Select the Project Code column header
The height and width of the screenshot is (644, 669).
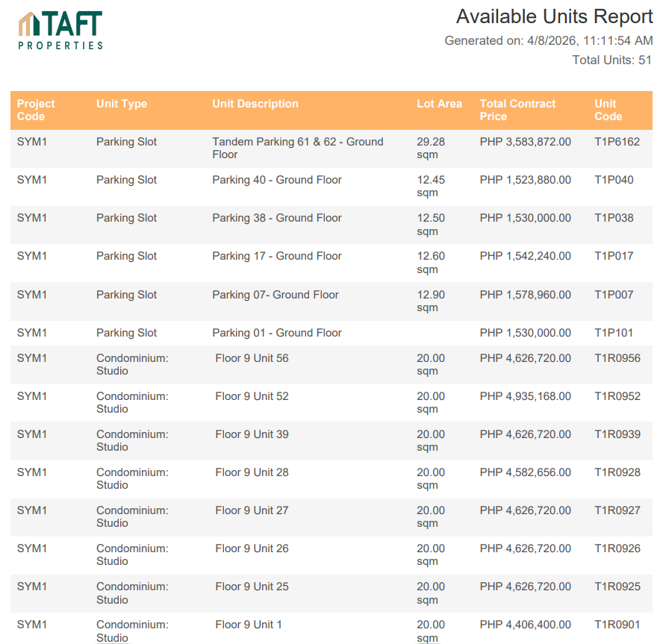pyautogui.click(x=36, y=110)
